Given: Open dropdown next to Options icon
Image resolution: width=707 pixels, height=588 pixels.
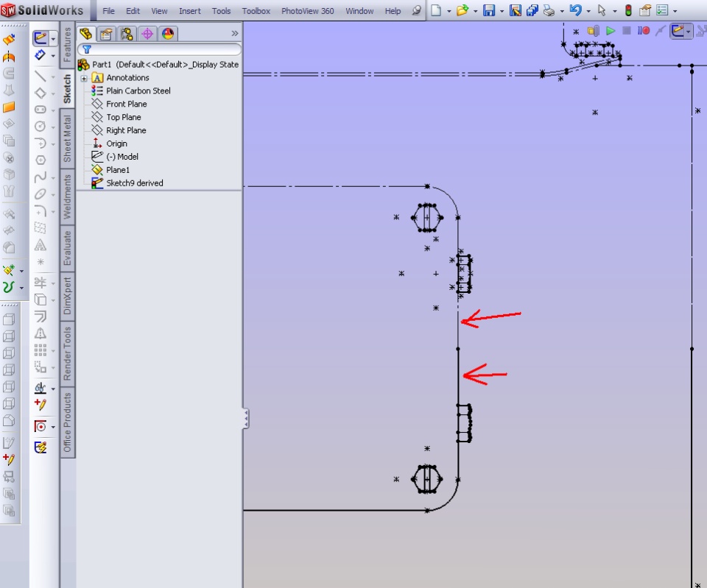Looking at the screenshot, I should 675,11.
